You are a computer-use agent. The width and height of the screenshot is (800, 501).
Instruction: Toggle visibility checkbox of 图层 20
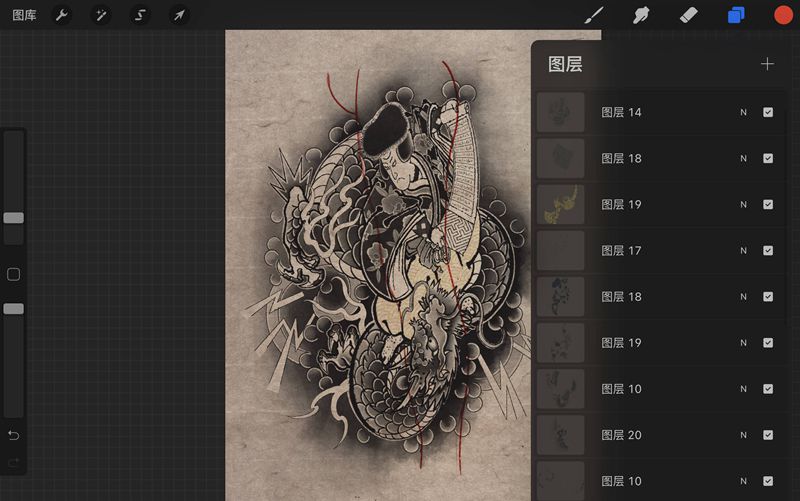click(768, 435)
